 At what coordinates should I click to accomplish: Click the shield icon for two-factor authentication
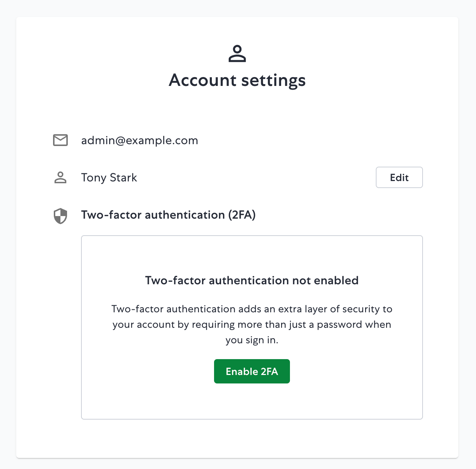(60, 216)
